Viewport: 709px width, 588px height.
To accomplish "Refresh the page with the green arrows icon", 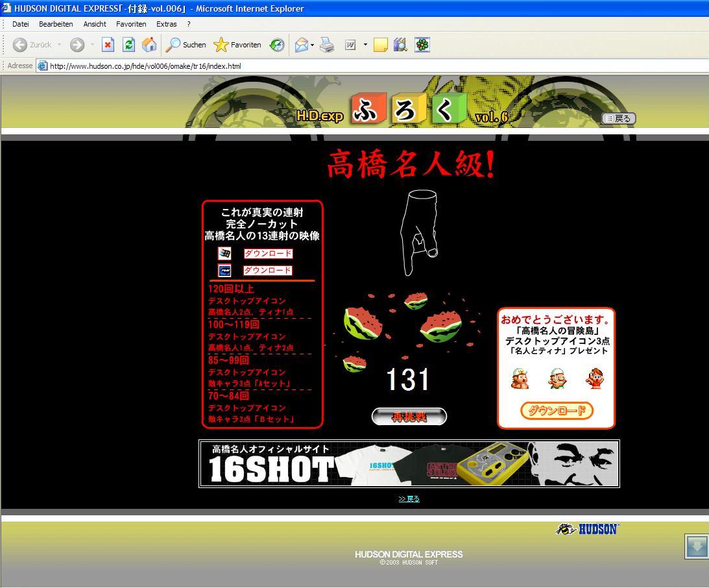I will click(x=129, y=45).
